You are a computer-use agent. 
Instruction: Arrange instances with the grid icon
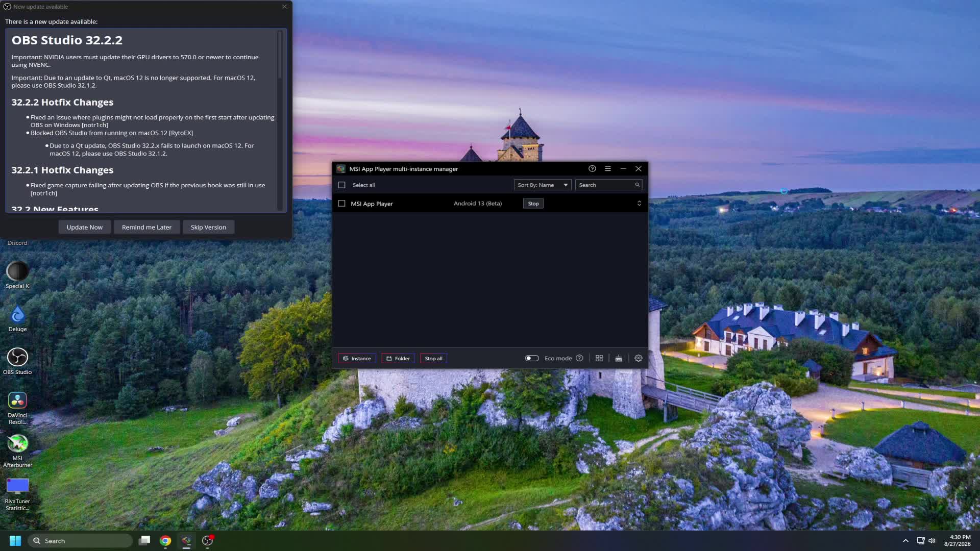click(x=599, y=359)
